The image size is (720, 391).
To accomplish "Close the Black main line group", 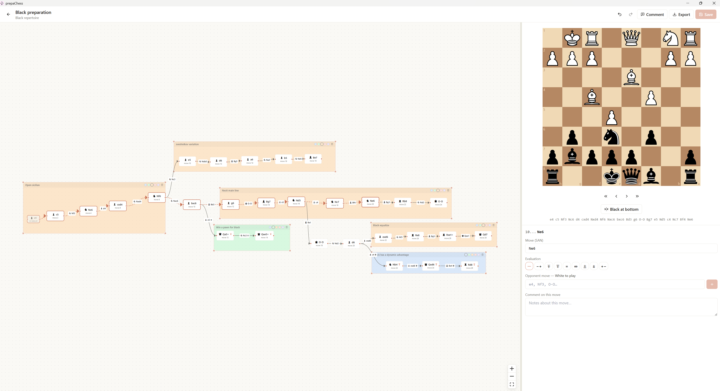I will tap(448, 190).
